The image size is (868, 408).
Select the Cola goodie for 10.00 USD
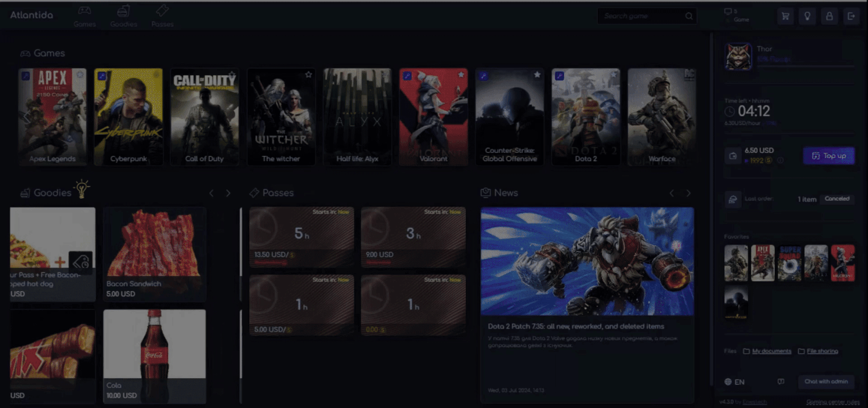(154, 356)
